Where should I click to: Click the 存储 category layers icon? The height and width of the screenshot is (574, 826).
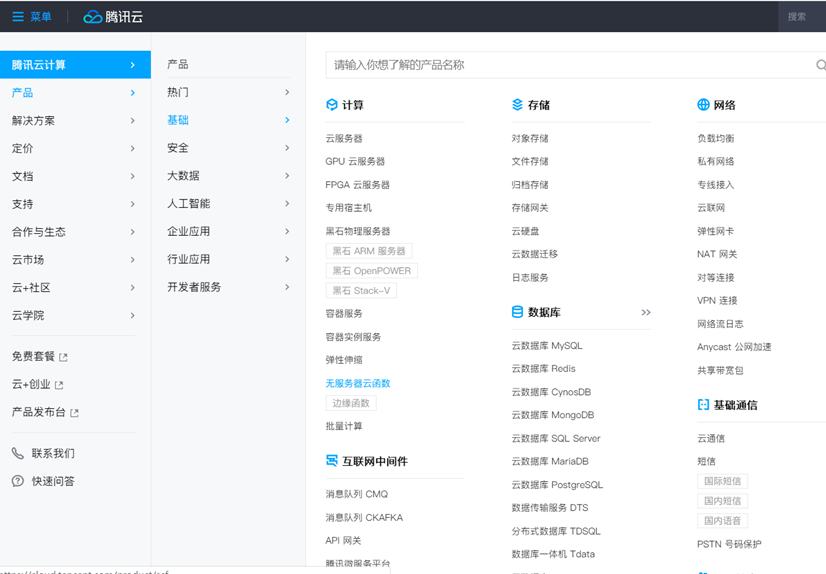coord(517,105)
